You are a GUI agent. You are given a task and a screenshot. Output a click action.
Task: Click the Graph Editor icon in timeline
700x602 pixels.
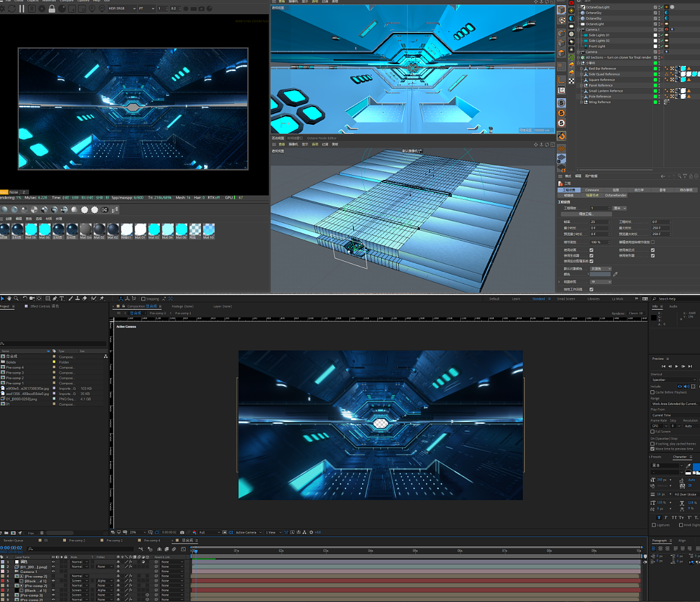(x=183, y=549)
